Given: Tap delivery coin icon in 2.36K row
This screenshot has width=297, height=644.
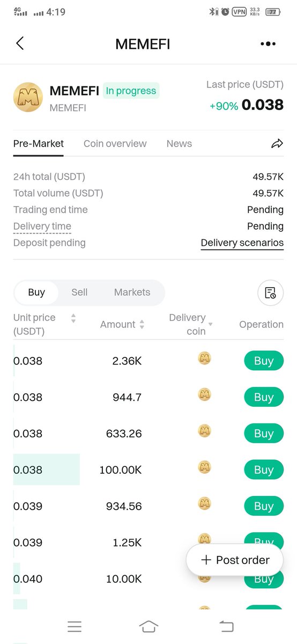Looking at the screenshot, I should tap(204, 358).
